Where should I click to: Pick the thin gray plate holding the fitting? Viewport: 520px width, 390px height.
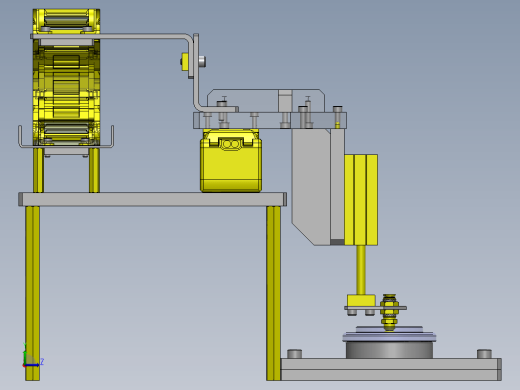coord(375,308)
